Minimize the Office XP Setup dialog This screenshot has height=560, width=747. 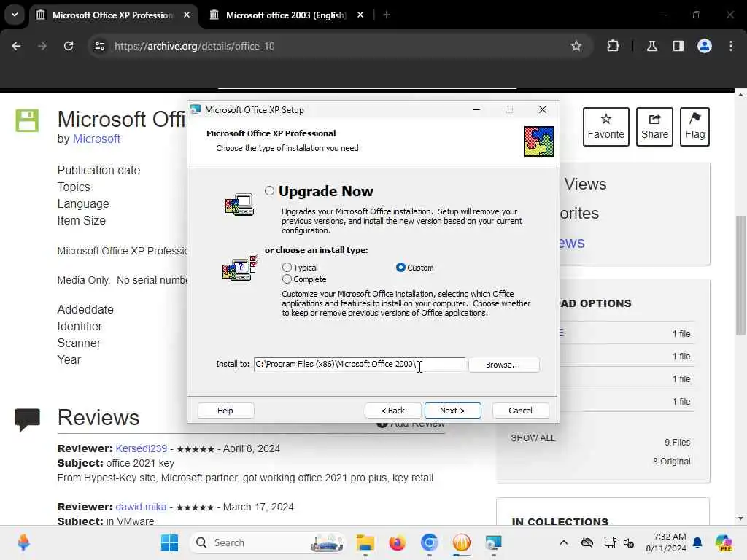pyautogui.click(x=476, y=109)
